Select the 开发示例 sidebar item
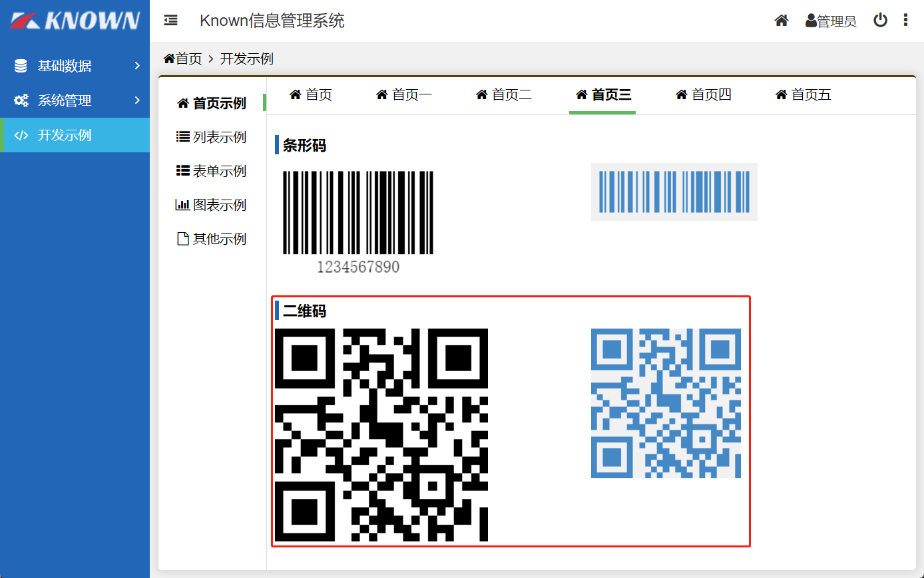Viewport: 924px width, 578px height. coord(75,135)
